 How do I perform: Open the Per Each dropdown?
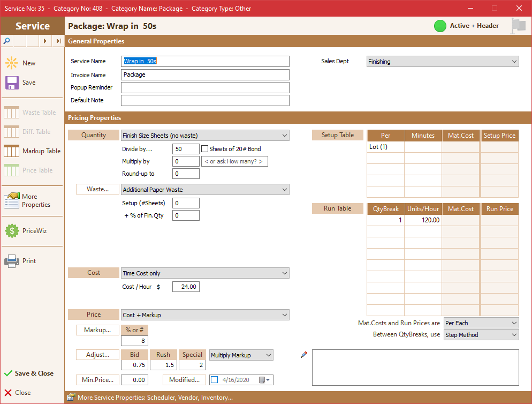click(481, 323)
